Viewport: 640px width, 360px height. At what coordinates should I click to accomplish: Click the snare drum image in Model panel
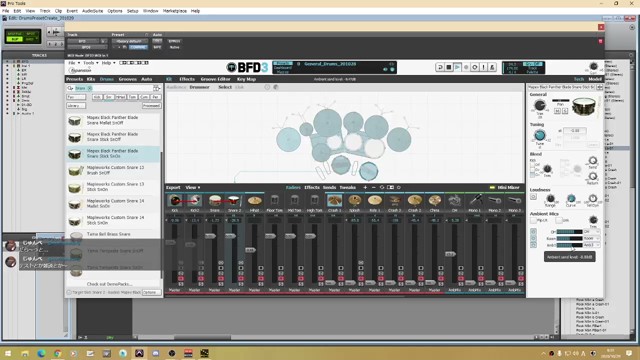point(583,107)
